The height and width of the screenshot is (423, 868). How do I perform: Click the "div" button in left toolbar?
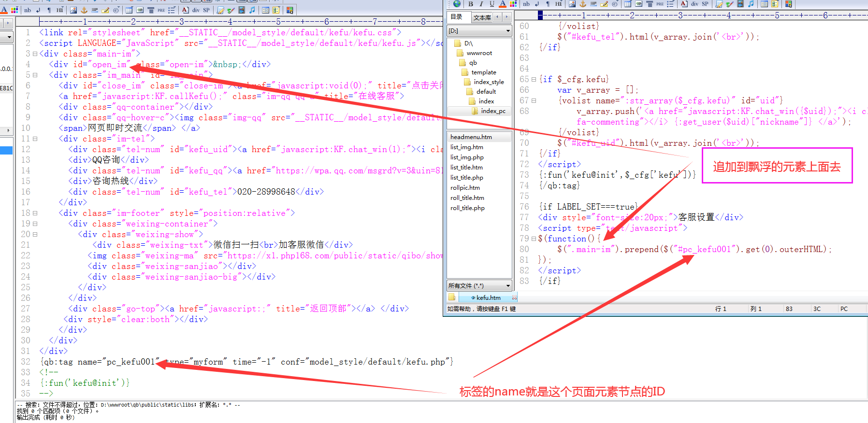pos(196,10)
